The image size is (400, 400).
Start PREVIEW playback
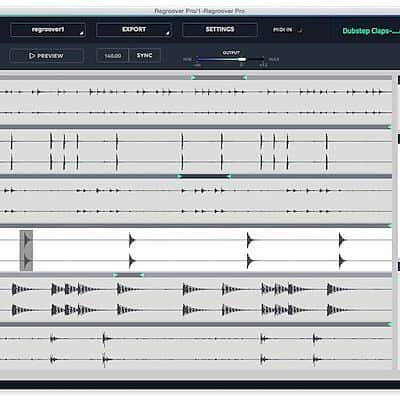(46, 56)
